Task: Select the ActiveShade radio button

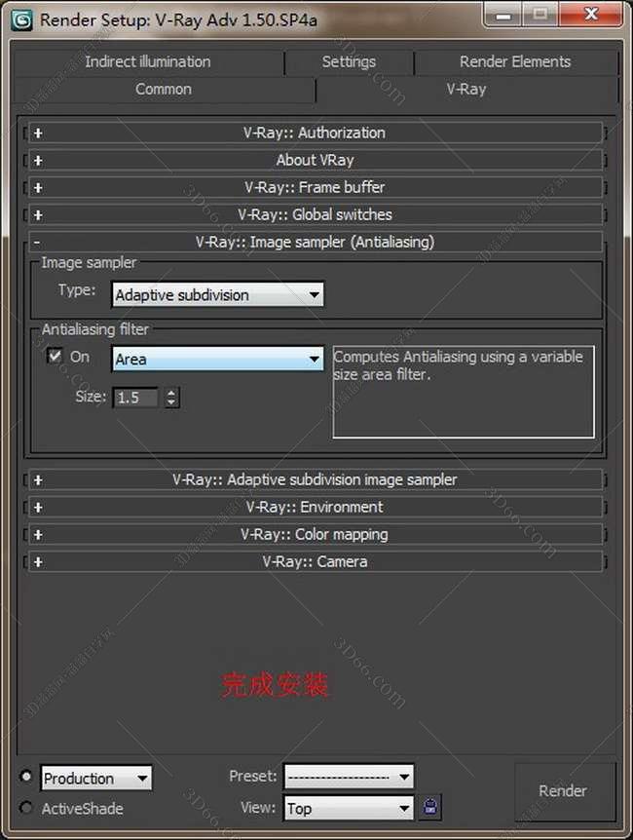Action: 25,807
